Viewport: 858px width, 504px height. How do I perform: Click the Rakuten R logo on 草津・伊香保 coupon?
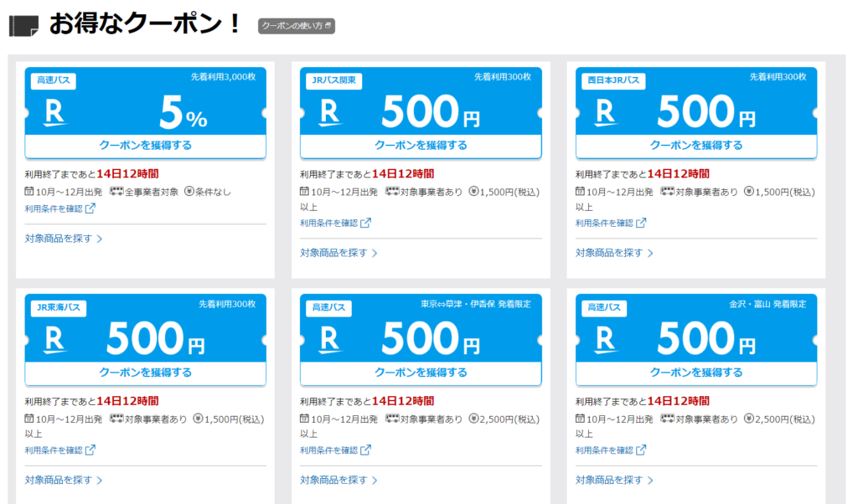coord(330,340)
